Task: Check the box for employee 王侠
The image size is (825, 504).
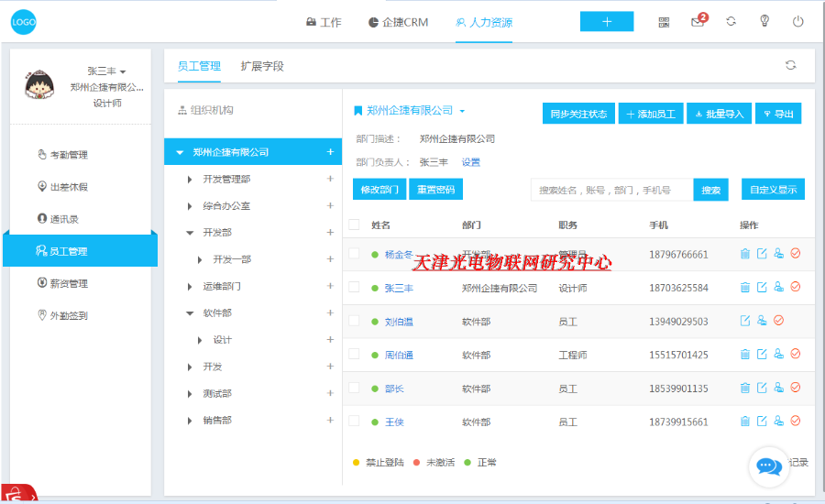Action: click(354, 421)
